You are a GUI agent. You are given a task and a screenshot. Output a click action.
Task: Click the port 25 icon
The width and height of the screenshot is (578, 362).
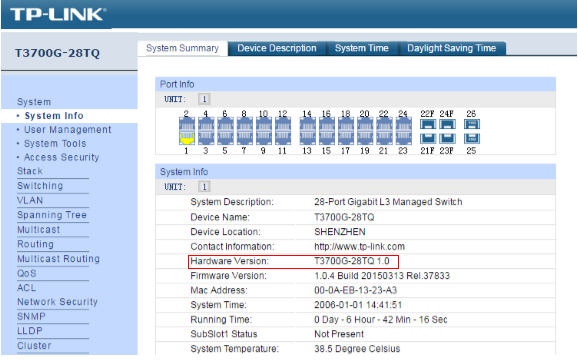(x=471, y=139)
